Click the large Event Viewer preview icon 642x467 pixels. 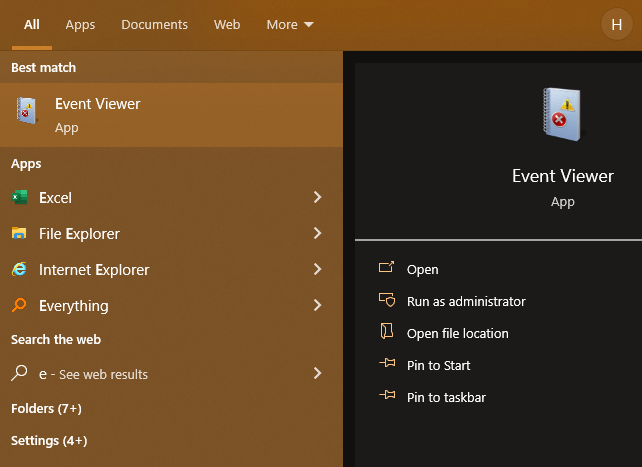click(562, 113)
